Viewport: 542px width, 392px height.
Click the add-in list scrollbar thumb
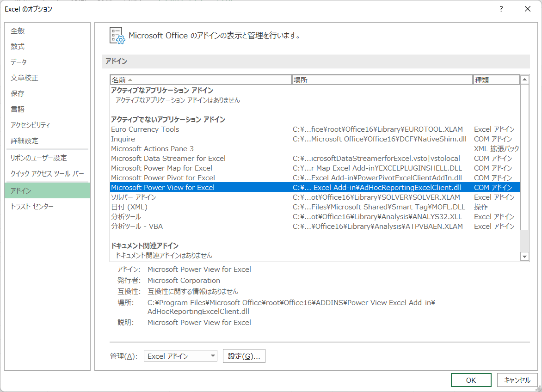pos(524,157)
